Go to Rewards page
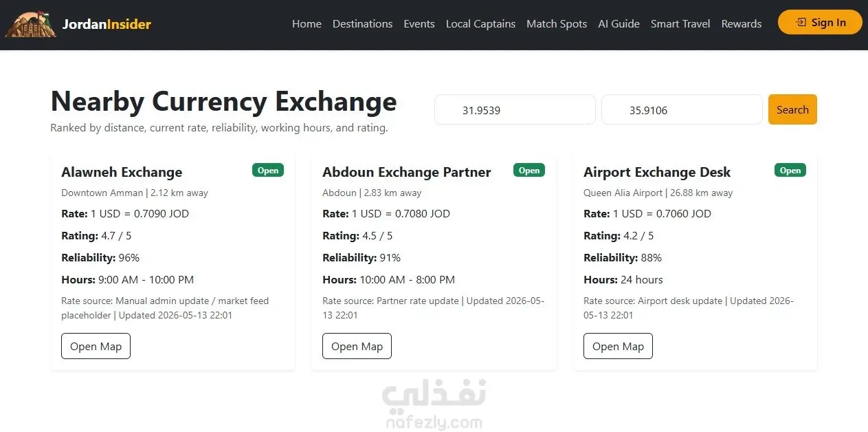Image resolution: width=868 pixels, height=432 pixels. click(741, 24)
